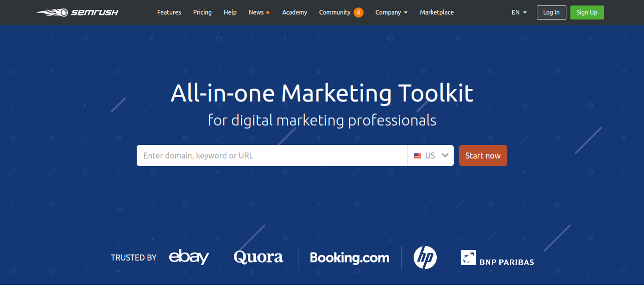Click the Start now button
This screenshot has width=644, height=304.
pyautogui.click(x=483, y=155)
